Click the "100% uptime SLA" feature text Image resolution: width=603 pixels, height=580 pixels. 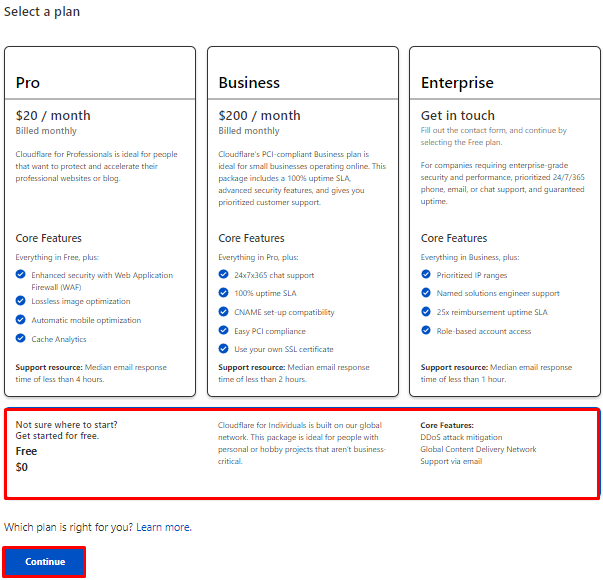click(265, 293)
